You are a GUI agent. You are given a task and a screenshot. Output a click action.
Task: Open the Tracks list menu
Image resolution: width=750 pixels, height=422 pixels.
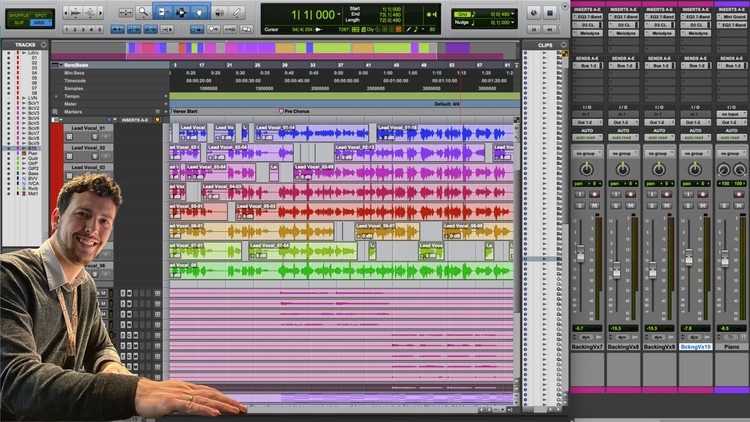click(44, 44)
